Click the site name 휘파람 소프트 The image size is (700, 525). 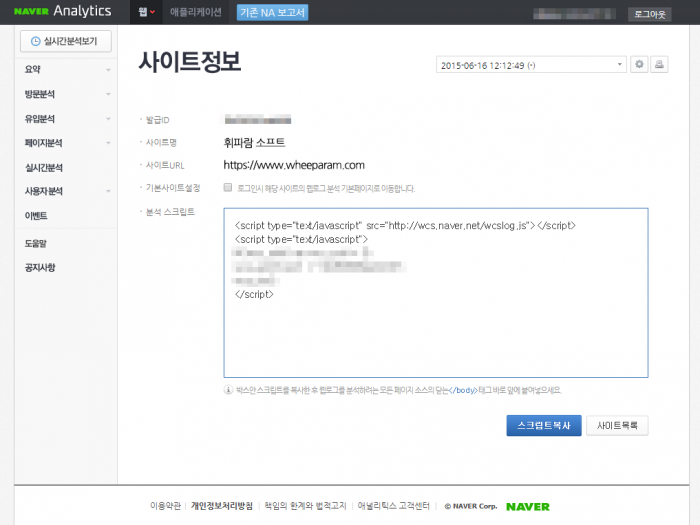(254, 142)
